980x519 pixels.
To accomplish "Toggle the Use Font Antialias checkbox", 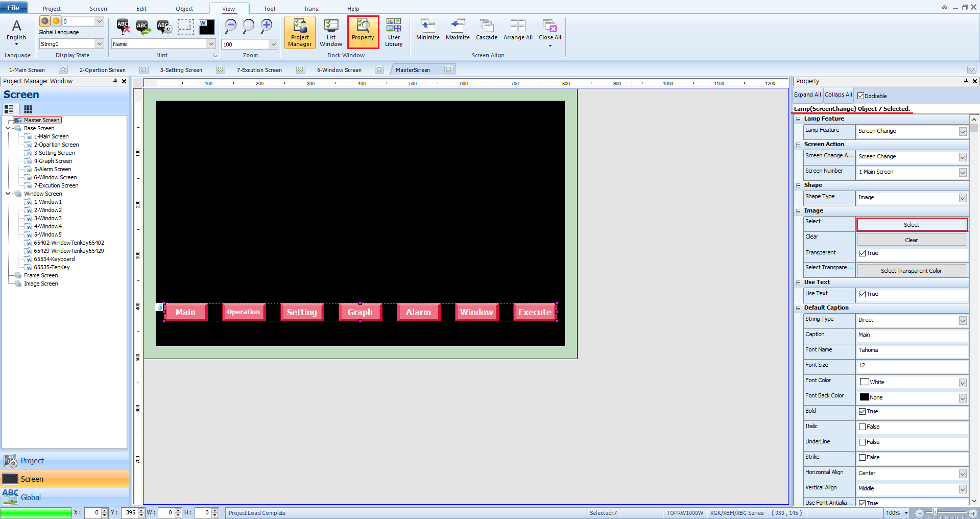I will point(862,503).
